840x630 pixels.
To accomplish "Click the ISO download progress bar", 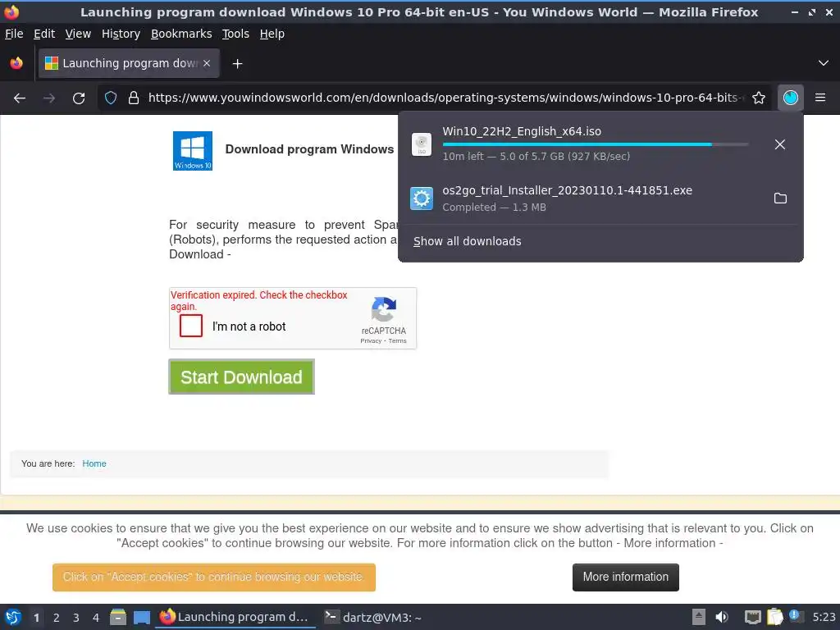I will 596,144.
